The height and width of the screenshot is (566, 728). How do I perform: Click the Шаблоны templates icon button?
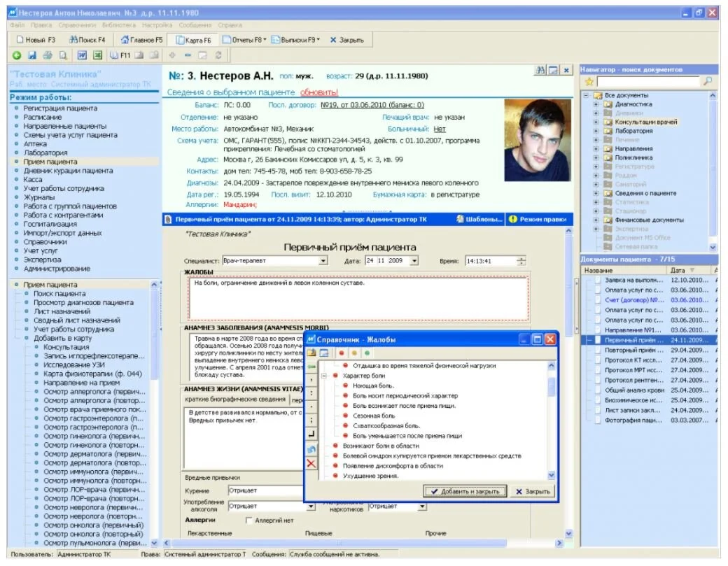click(x=479, y=220)
